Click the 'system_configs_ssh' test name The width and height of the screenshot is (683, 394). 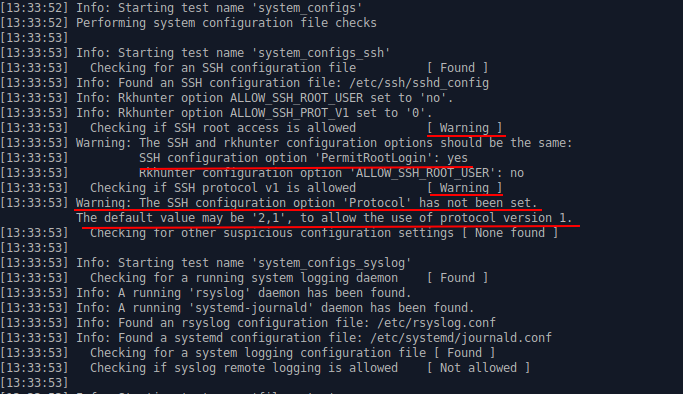pyautogui.click(x=321, y=53)
